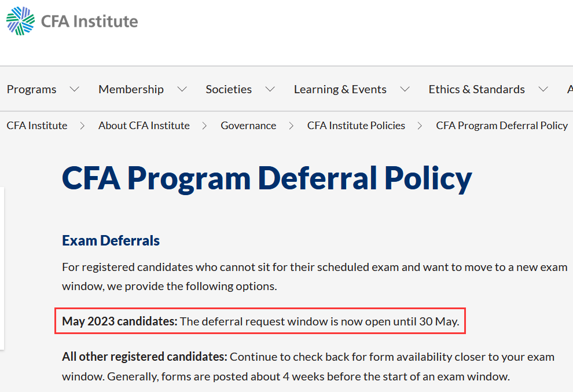
Task: Click breadcrumb arrow after Governance
Action: point(291,126)
